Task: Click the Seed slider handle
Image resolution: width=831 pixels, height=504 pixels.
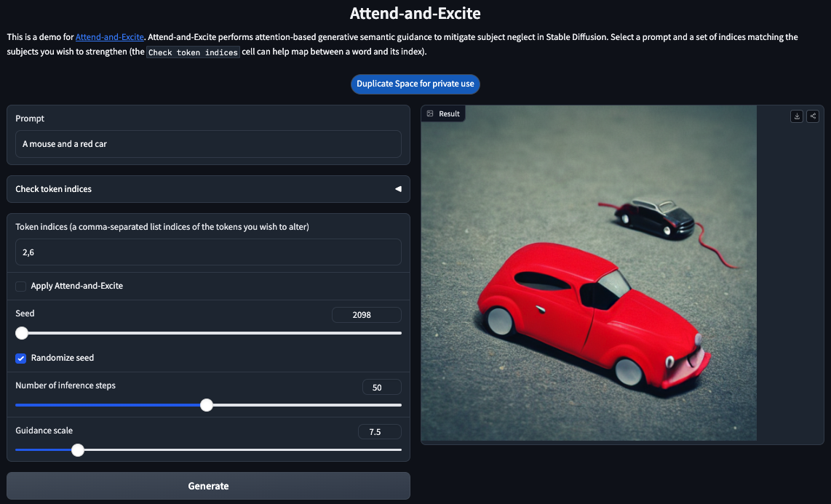Action: [22, 333]
